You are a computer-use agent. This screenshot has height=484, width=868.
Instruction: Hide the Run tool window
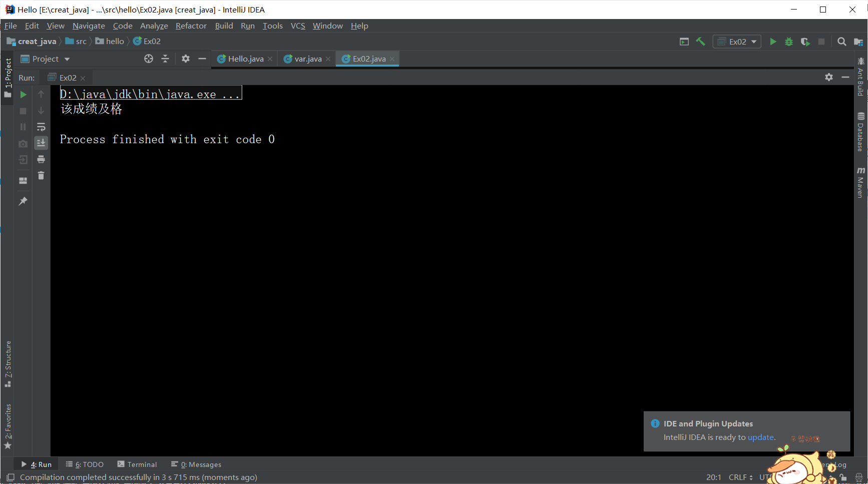coord(845,77)
